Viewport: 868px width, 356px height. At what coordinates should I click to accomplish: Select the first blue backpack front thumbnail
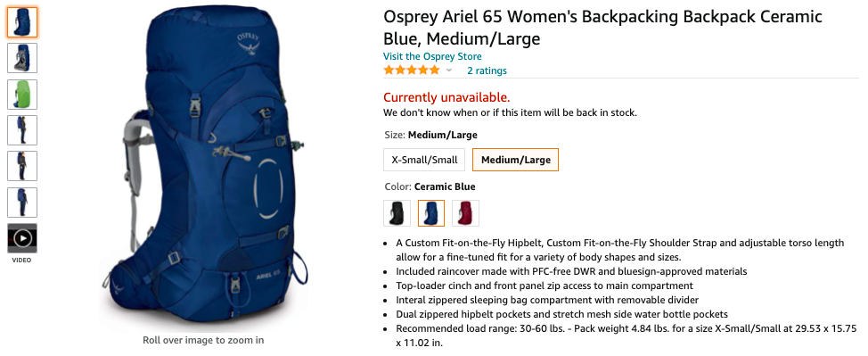click(x=22, y=22)
